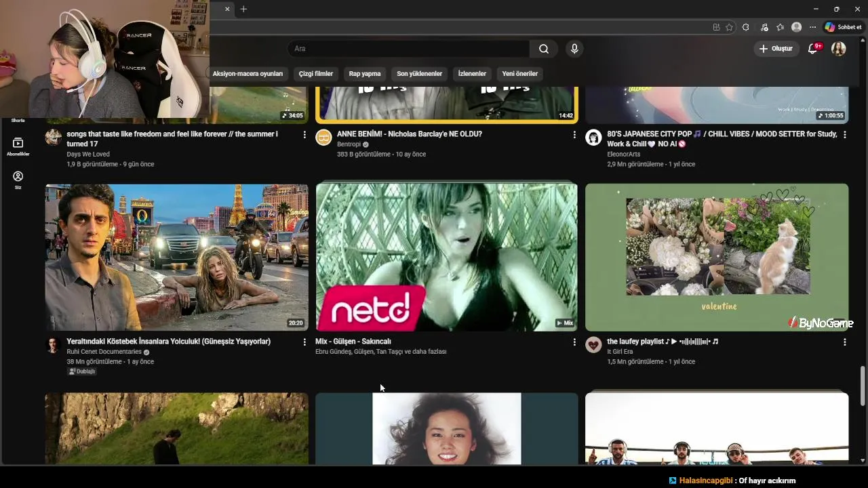868x488 pixels.
Task: Go to Ruhi Cenet Documentaries channel name
Action: click(104, 352)
